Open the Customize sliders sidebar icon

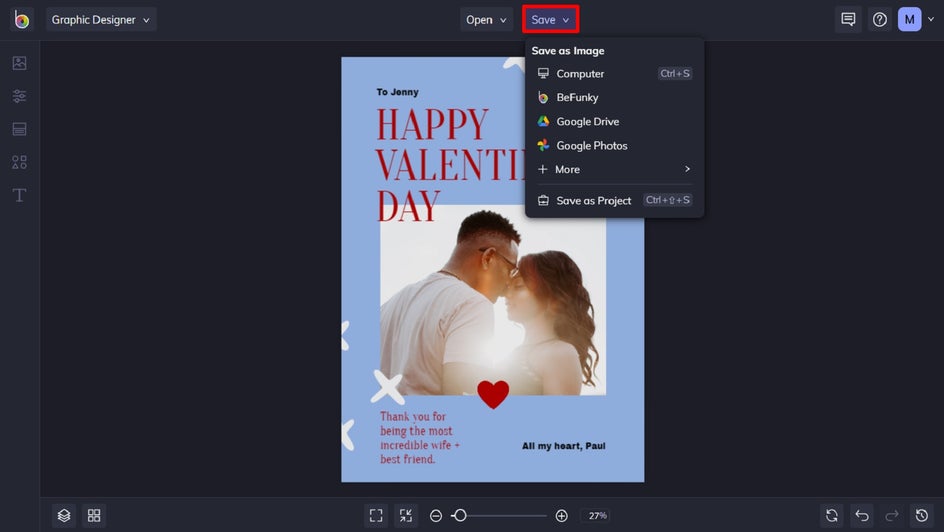coord(19,96)
